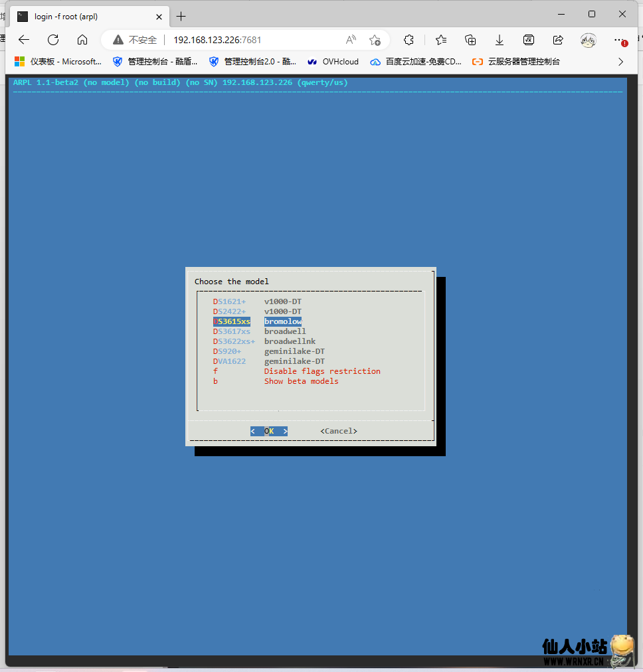This screenshot has width=643, height=672.
Task: Open the read aloud icon in address bar
Action: [x=351, y=40]
